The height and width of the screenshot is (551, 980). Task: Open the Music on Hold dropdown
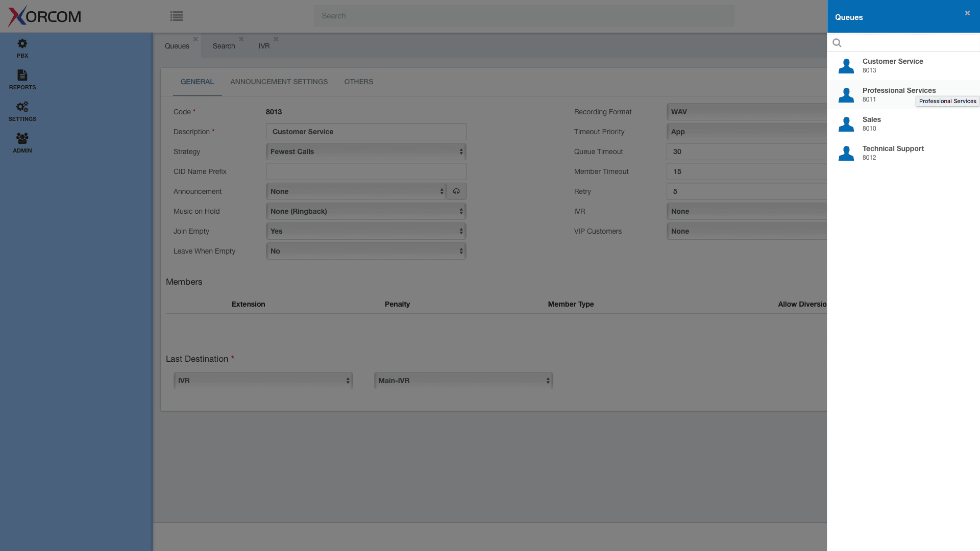[366, 211]
